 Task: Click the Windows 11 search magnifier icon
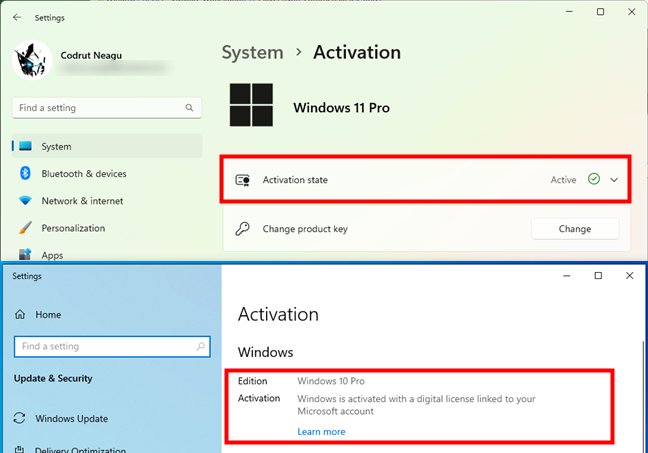point(189,108)
